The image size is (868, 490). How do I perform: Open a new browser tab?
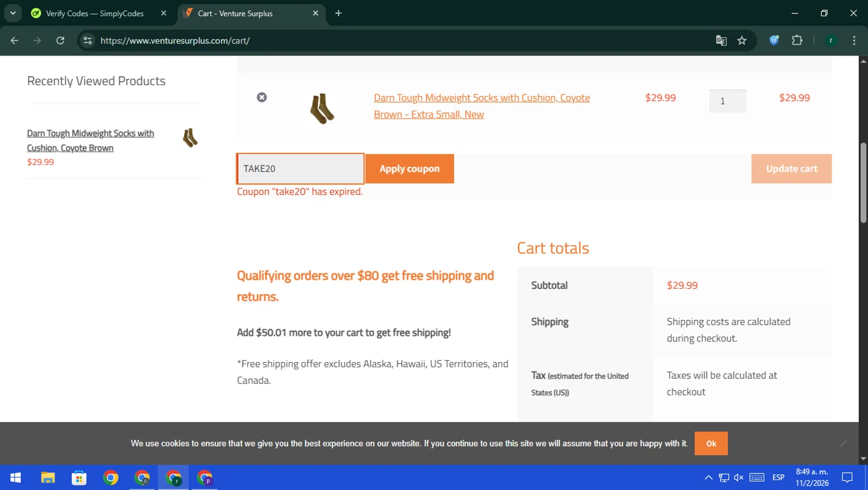(x=339, y=13)
